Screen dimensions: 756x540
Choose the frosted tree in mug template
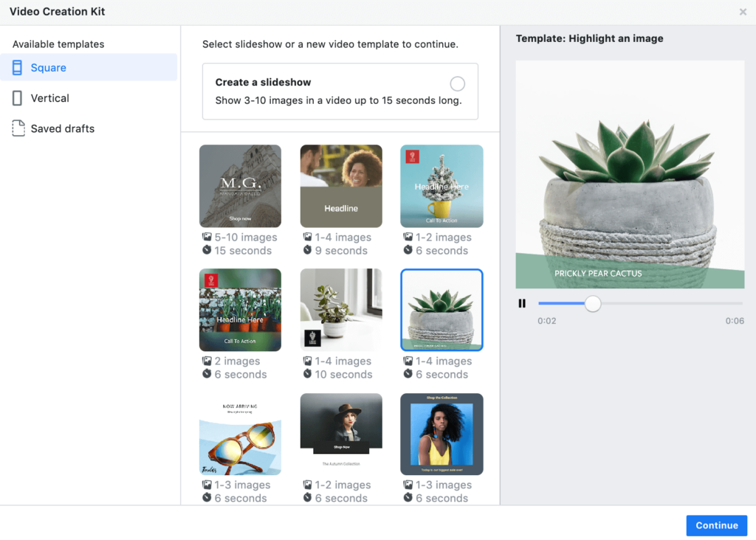[441, 186]
